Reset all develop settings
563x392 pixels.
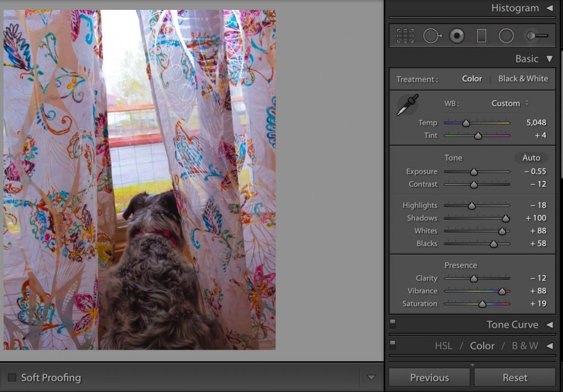point(515,377)
